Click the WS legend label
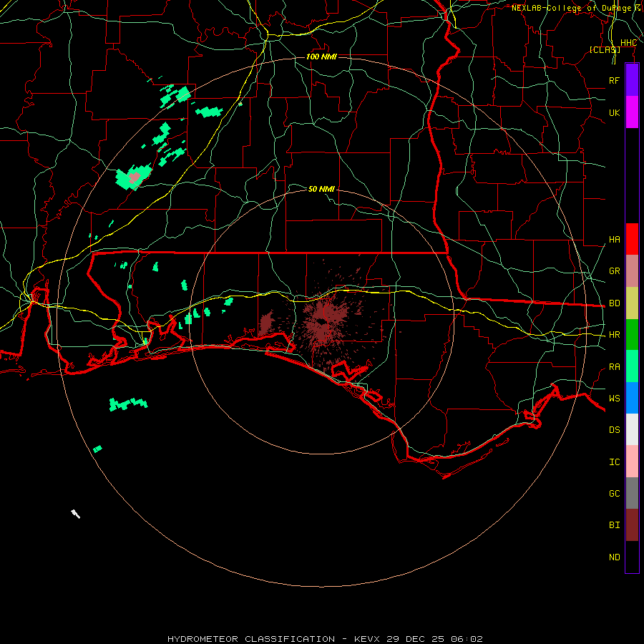The width and height of the screenshot is (644, 644). coord(614,398)
